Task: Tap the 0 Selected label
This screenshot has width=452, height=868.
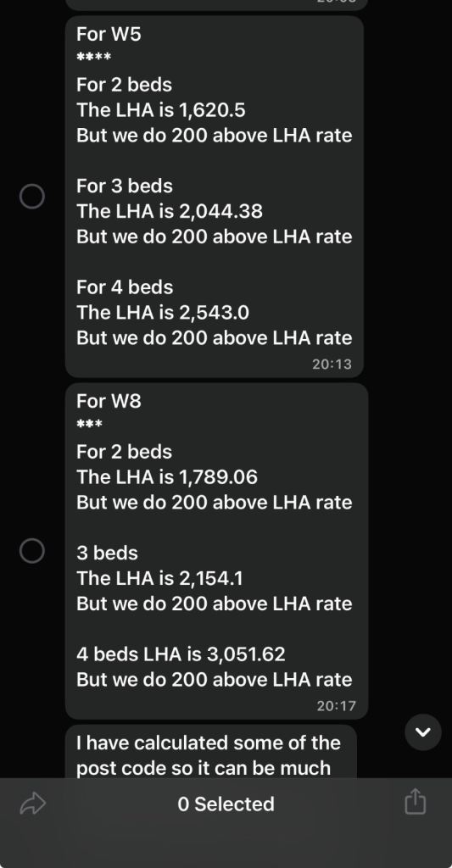Action: coord(226,804)
